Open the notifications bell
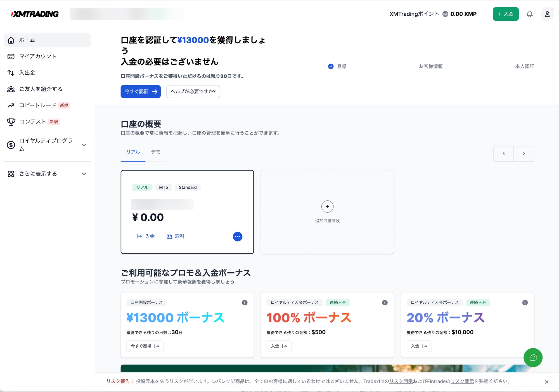 coord(529,14)
